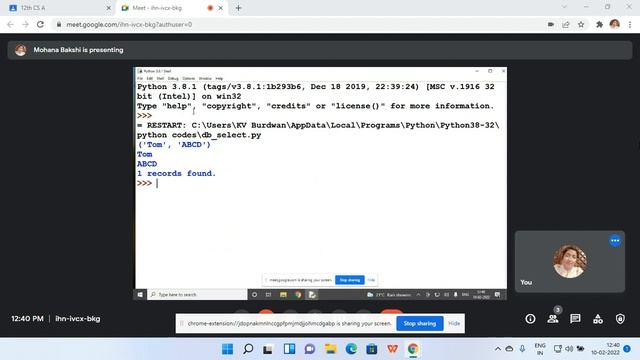The width and height of the screenshot is (640, 360).
Task: Open Edit menu in Python Shell
Action: tap(149, 78)
